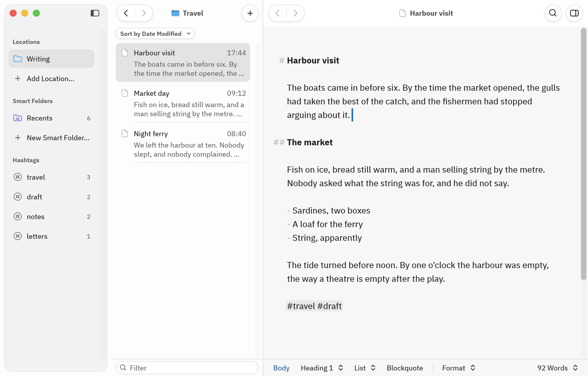Click the #draft tag in the editor

click(x=330, y=306)
